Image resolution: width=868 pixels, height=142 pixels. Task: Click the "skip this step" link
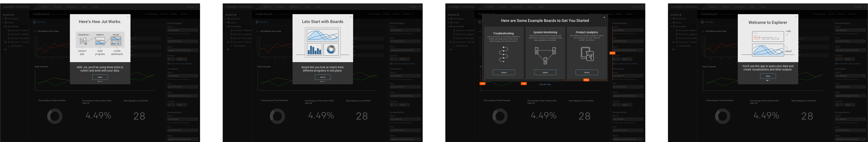(545, 85)
